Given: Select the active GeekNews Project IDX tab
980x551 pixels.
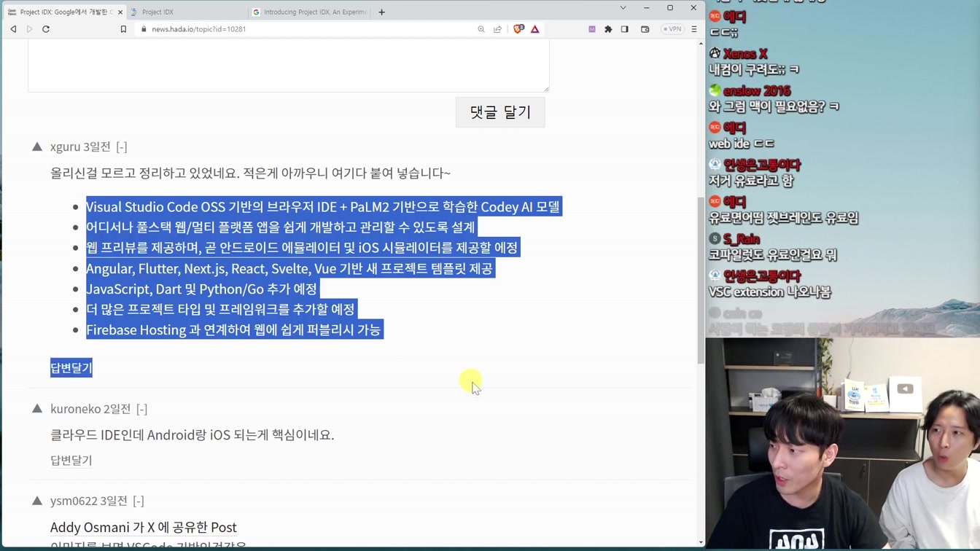Looking at the screenshot, I should coord(64,12).
